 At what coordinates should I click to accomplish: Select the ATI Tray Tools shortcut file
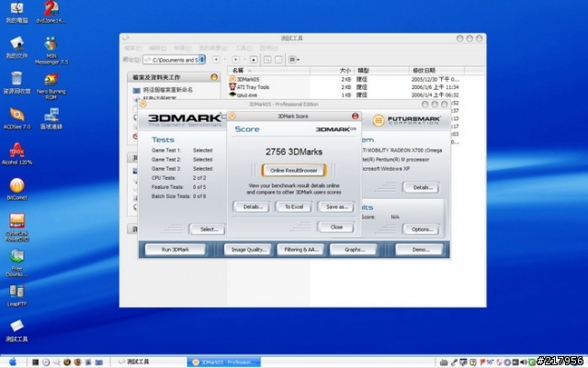coord(249,87)
